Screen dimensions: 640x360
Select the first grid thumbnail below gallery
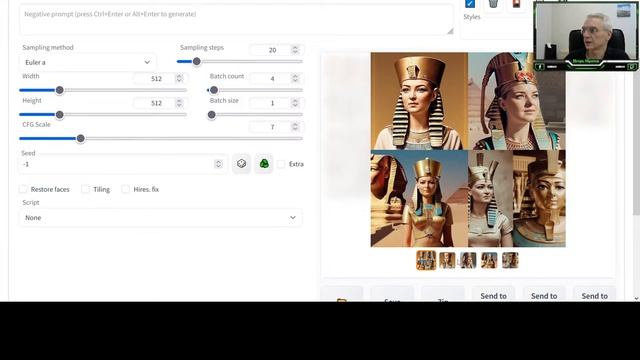pos(426,260)
